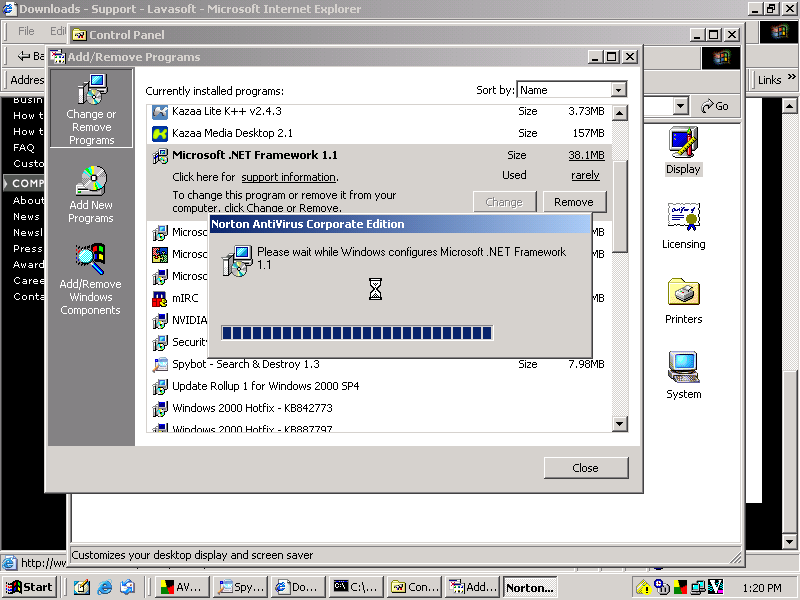Launch Outlook Express from quick launch
This screenshot has width=800, height=600.
tap(128, 587)
